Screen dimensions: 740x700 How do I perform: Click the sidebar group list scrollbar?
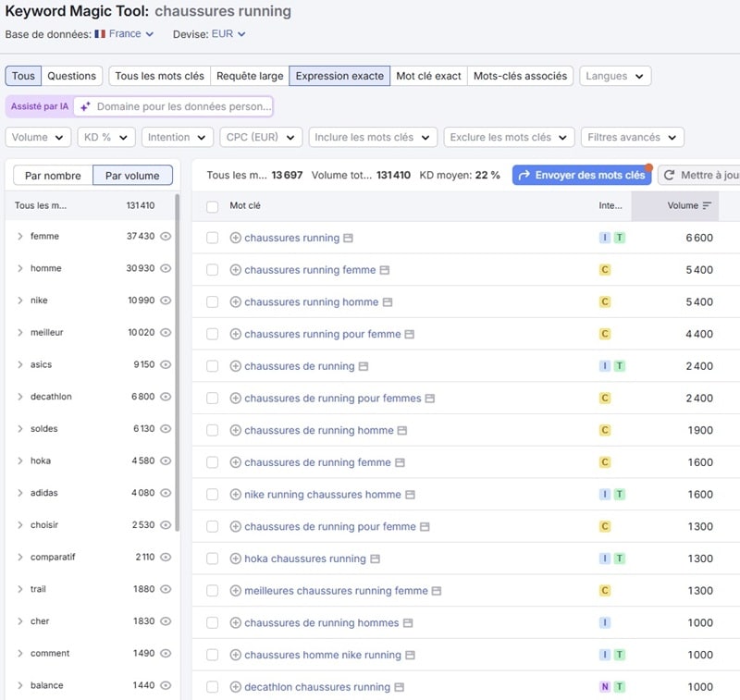(177, 361)
